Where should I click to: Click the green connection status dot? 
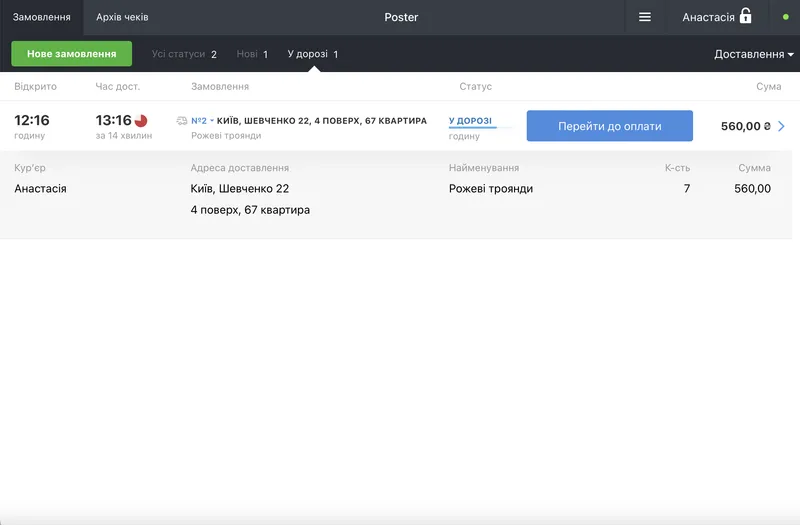click(786, 17)
